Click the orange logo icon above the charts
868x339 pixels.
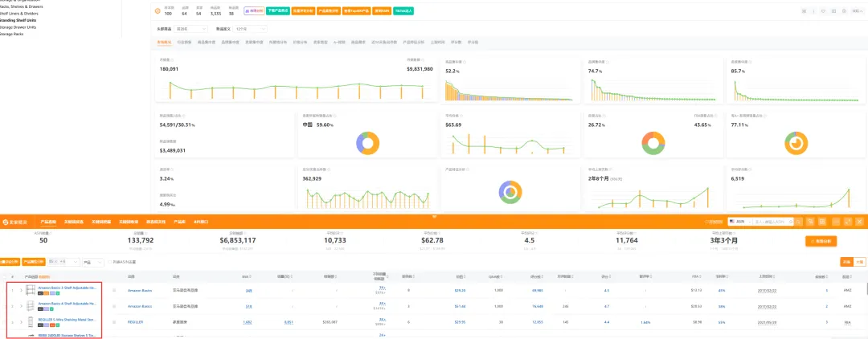(158, 10)
